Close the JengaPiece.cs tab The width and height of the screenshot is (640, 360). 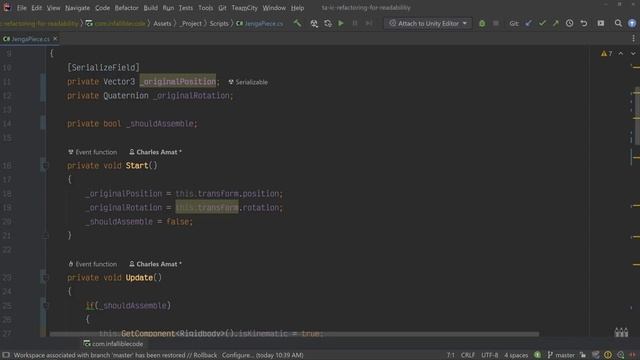pyautogui.click(x=55, y=38)
